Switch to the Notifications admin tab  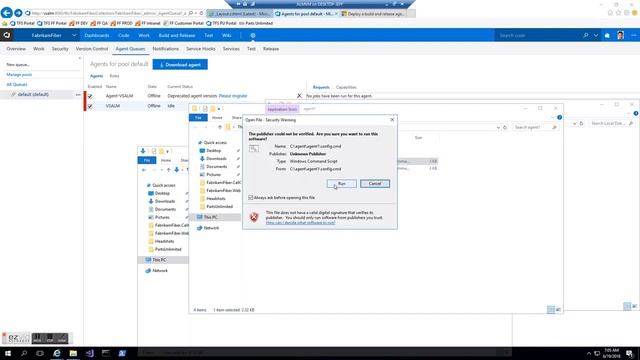coord(166,49)
